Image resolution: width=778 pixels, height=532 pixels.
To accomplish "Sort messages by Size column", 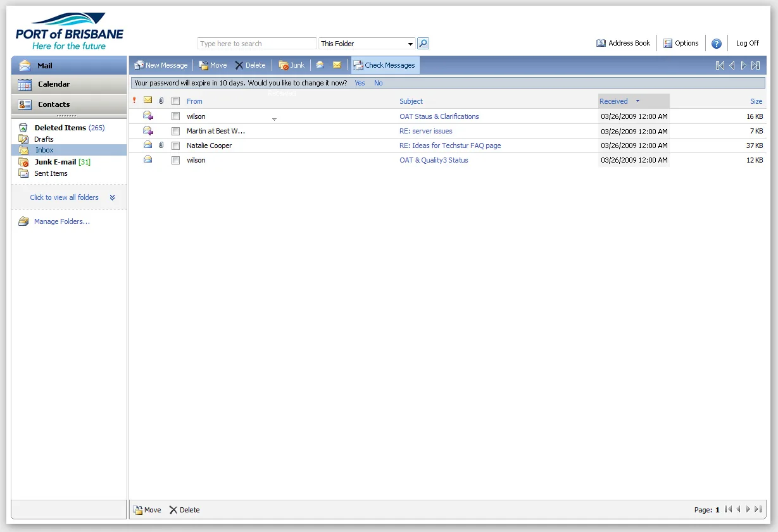I will click(x=756, y=101).
